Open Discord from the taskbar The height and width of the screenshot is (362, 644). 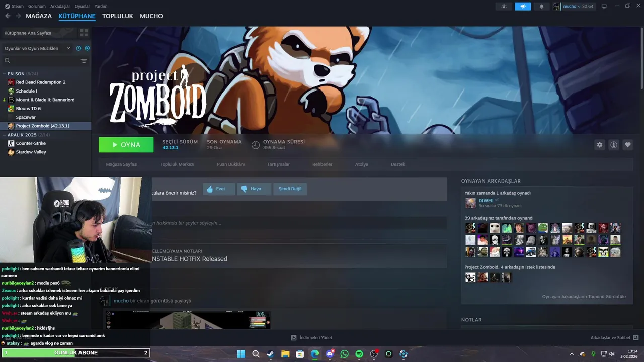[330, 354]
